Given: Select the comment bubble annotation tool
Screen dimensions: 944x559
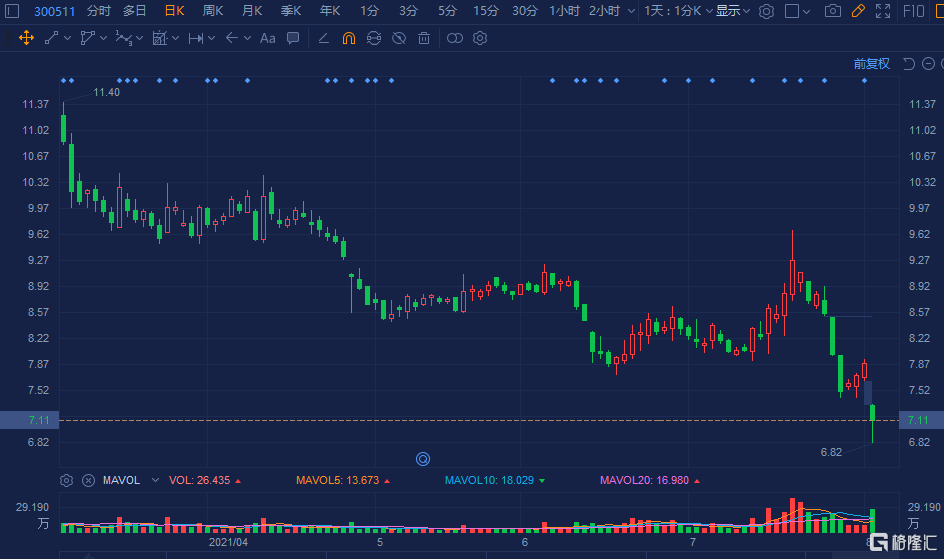Looking at the screenshot, I should click(293, 38).
